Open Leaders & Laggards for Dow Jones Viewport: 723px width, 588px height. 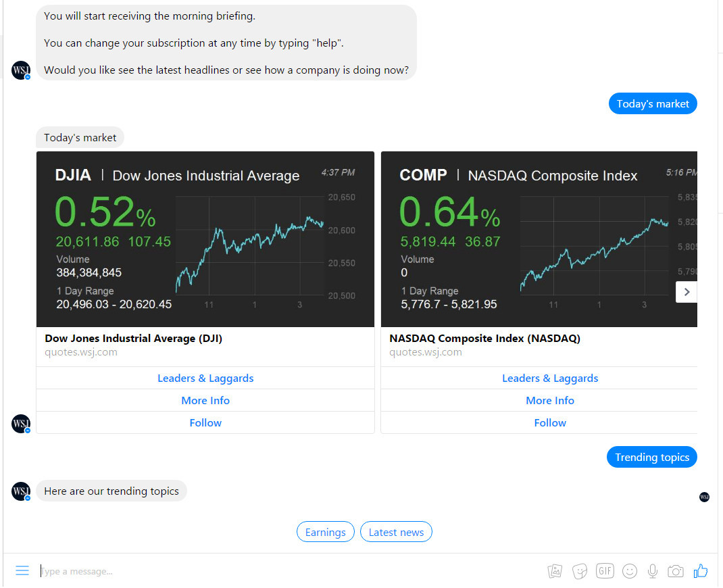coord(205,378)
